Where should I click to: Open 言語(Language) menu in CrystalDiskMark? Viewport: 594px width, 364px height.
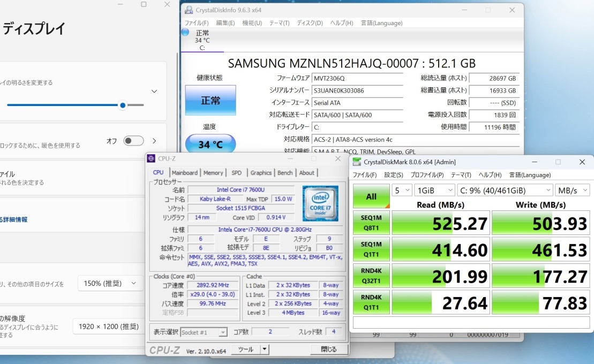(x=530, y=175)
